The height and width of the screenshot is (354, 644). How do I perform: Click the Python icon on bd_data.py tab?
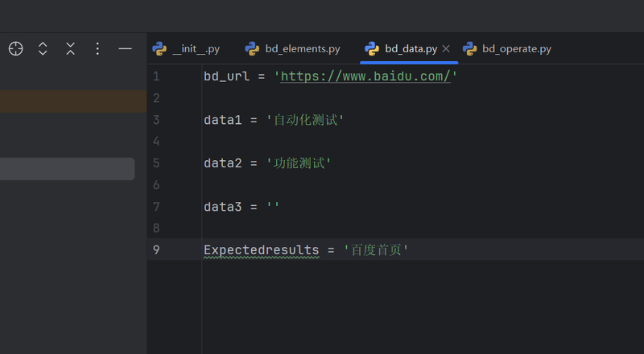[x=373, y=49]
